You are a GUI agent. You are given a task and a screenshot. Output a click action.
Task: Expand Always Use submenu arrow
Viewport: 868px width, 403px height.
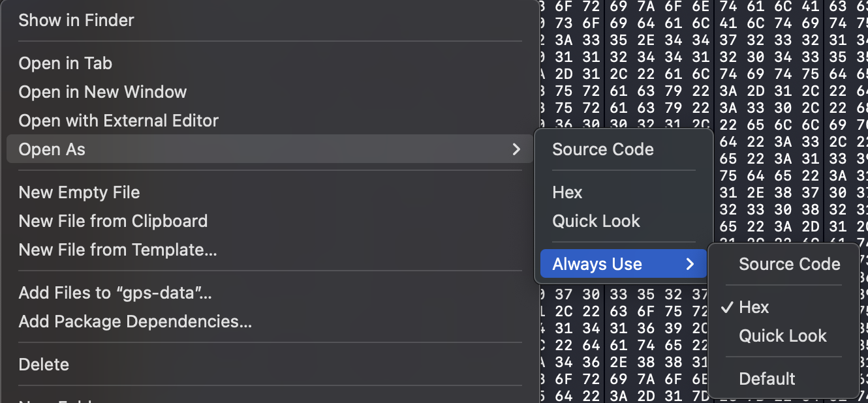(x=690, y=264)
